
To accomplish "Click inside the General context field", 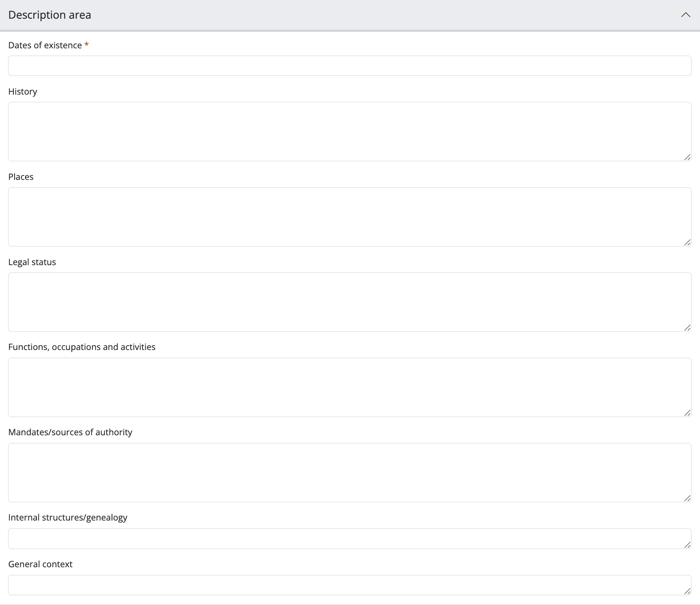I will point(349,585).
